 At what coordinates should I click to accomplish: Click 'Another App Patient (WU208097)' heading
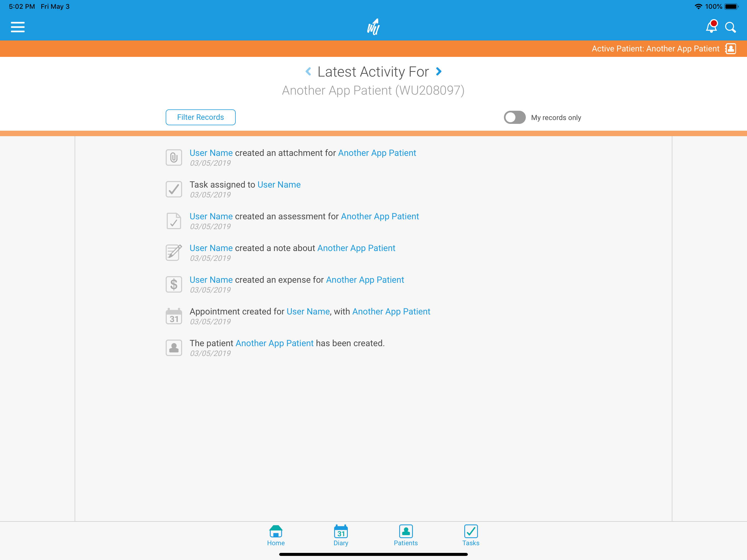[373, 91]
